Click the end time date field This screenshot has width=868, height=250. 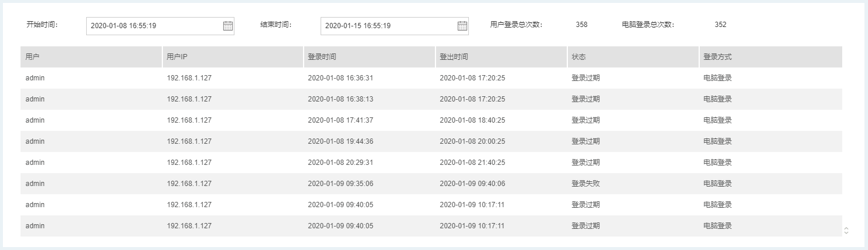coord(388,26)
